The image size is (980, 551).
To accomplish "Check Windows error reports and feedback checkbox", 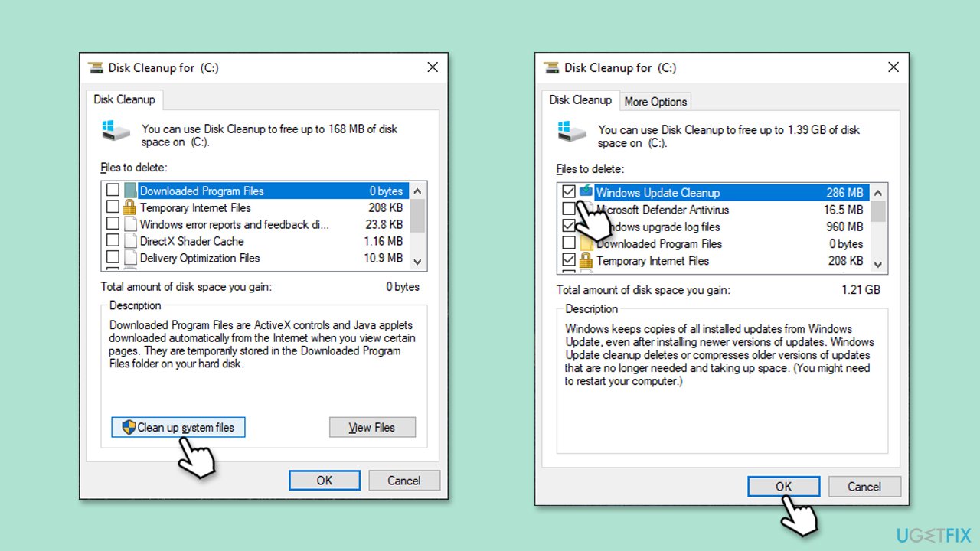I will [x=113, y=224].
